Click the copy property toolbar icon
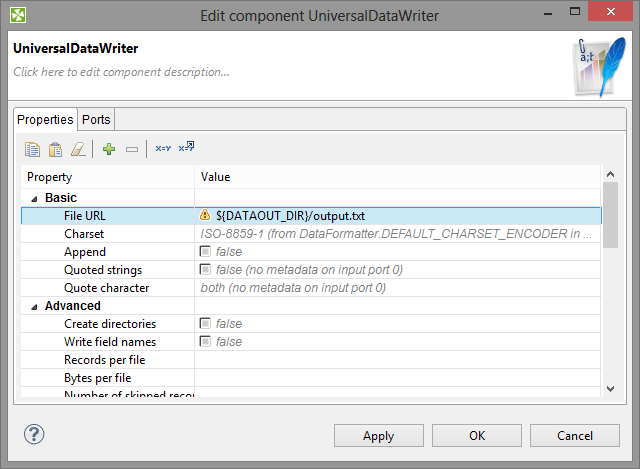This screenshot has width=640, height=469. [x=32, y=149]
